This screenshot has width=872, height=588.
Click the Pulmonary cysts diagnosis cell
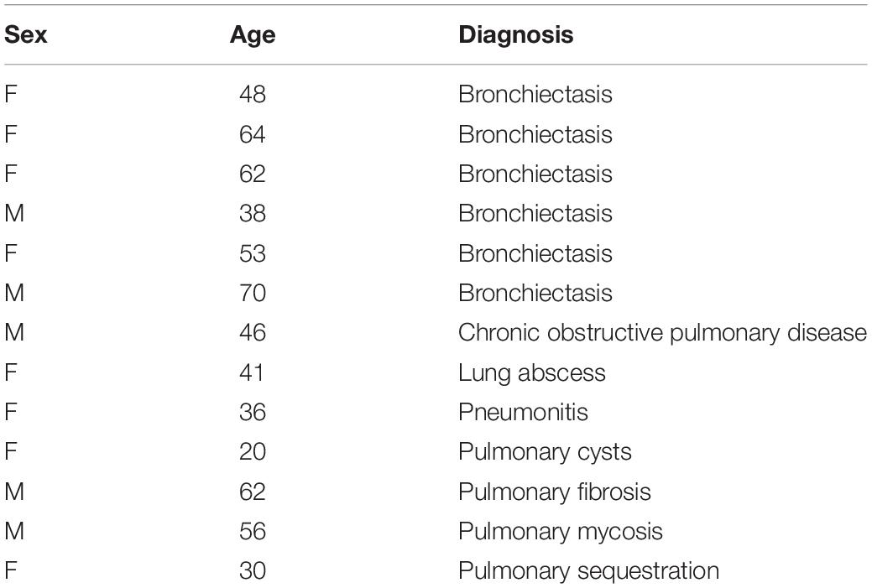[545, 452]
